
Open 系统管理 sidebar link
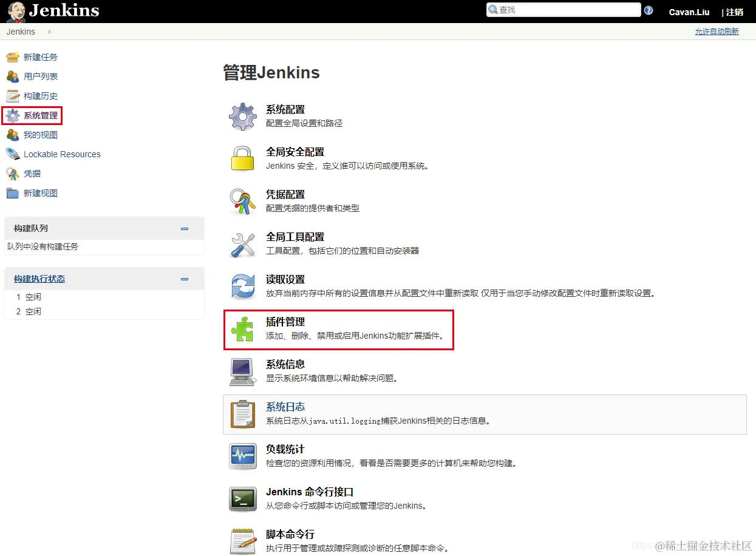point(41,115)
